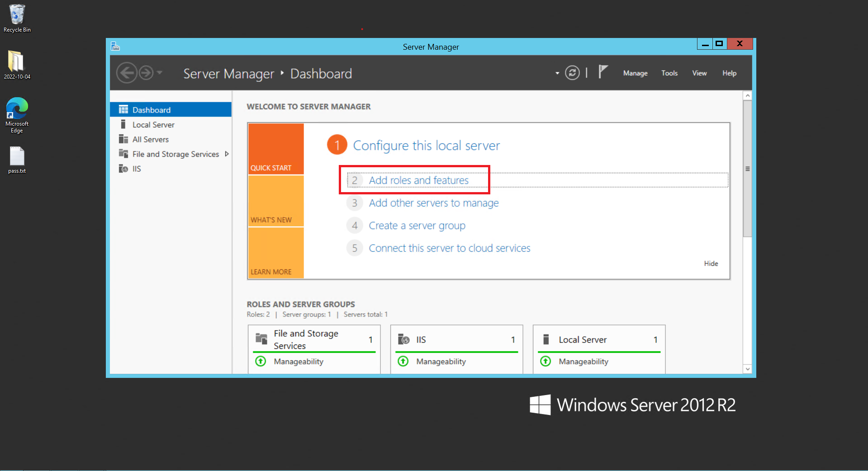The height and width of the screenshot is (471, 868).
Task: Click green status icon in File and Storage tile
Action: (x=261, y=361)
